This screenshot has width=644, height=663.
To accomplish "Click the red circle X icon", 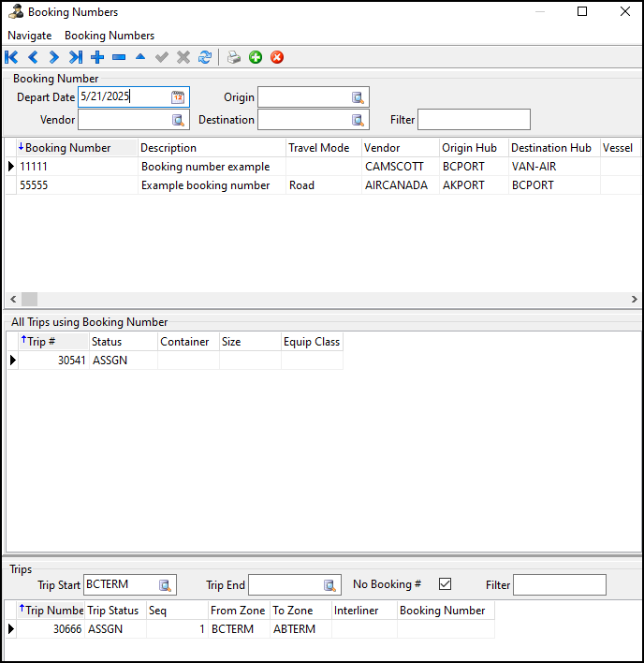I will [277, 57].
